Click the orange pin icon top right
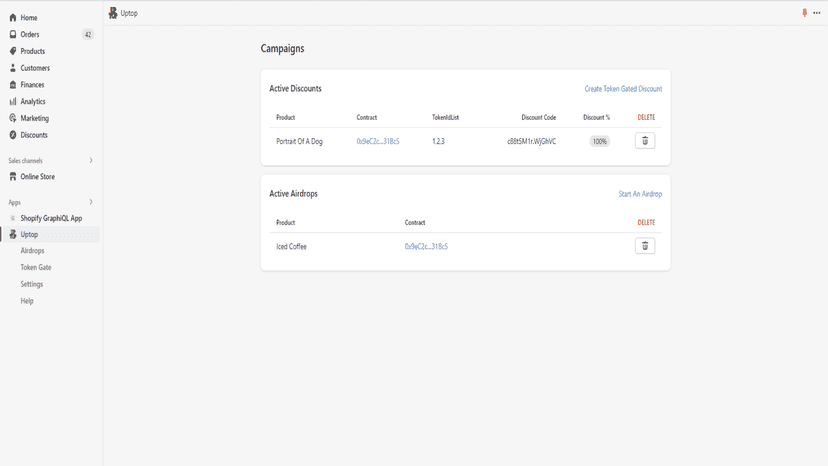The image size is (828, 466). tap(804, 13)
